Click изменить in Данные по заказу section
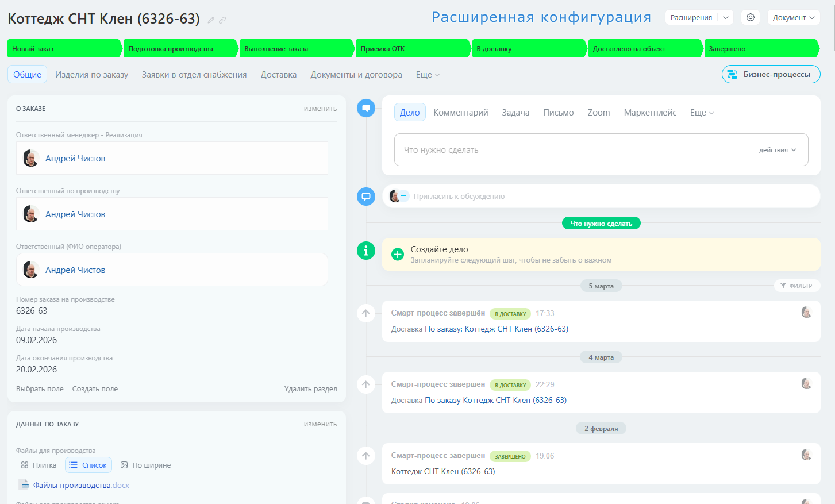The image size is (835, 504). point(320,424)
